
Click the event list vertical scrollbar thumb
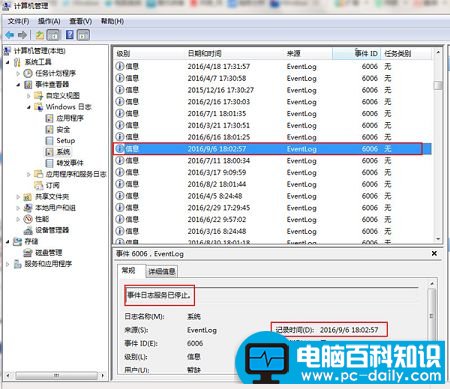coord(438,85)
